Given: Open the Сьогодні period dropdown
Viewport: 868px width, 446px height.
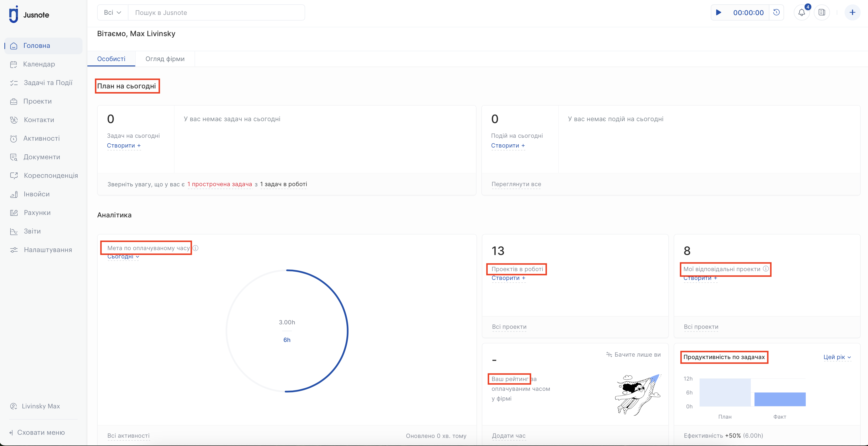Looking at the screenshot, I should 123,257.
